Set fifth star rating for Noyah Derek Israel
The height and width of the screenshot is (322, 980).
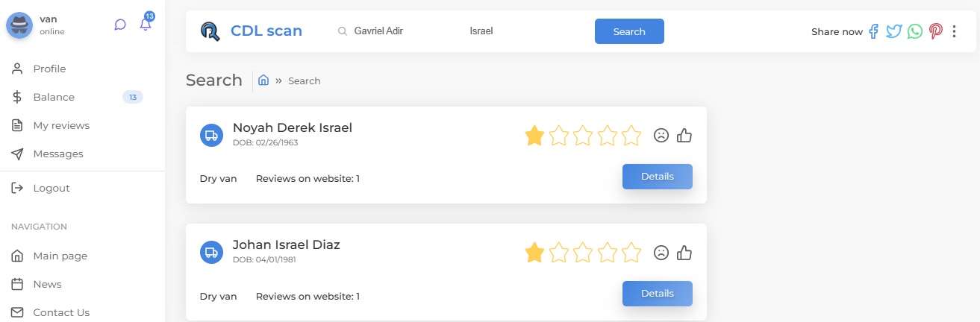coord(631,136)
